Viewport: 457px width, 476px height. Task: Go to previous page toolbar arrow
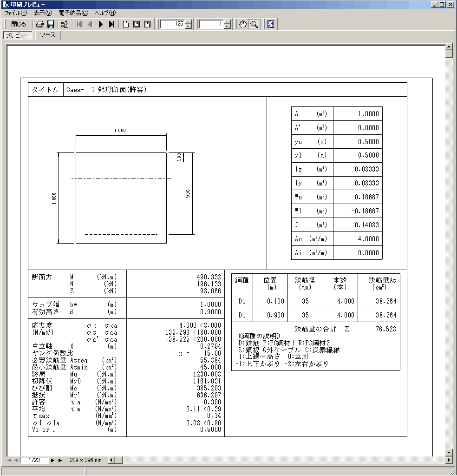90,24
